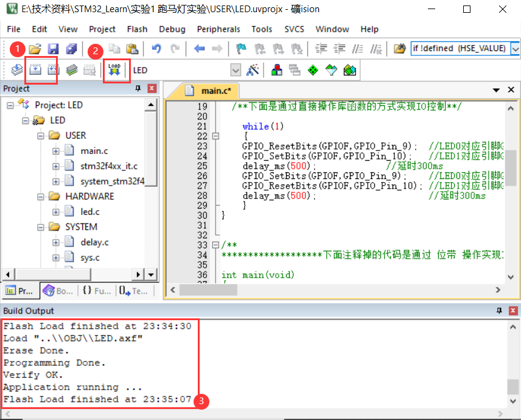The image size is (521, 420).
Task: Pin the Build Output window
Action: (x=500, y=311)
